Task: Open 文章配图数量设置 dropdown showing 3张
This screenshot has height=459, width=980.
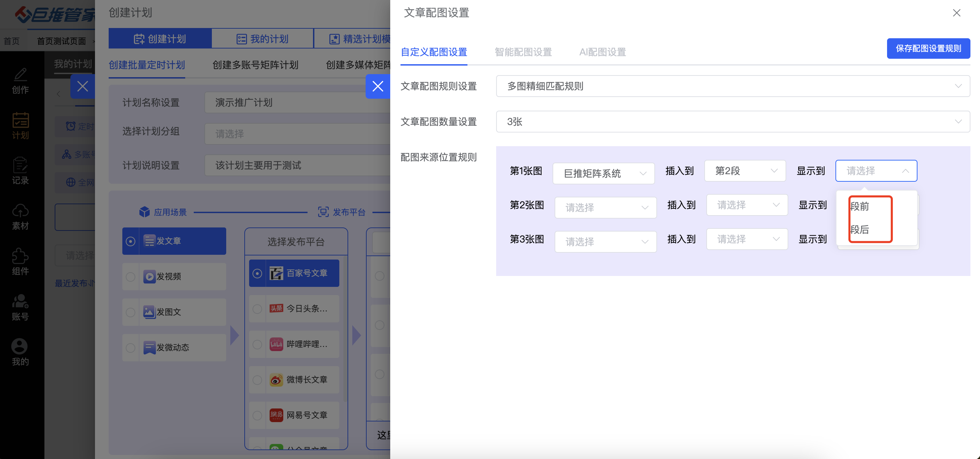Action: tap(732, 122)
